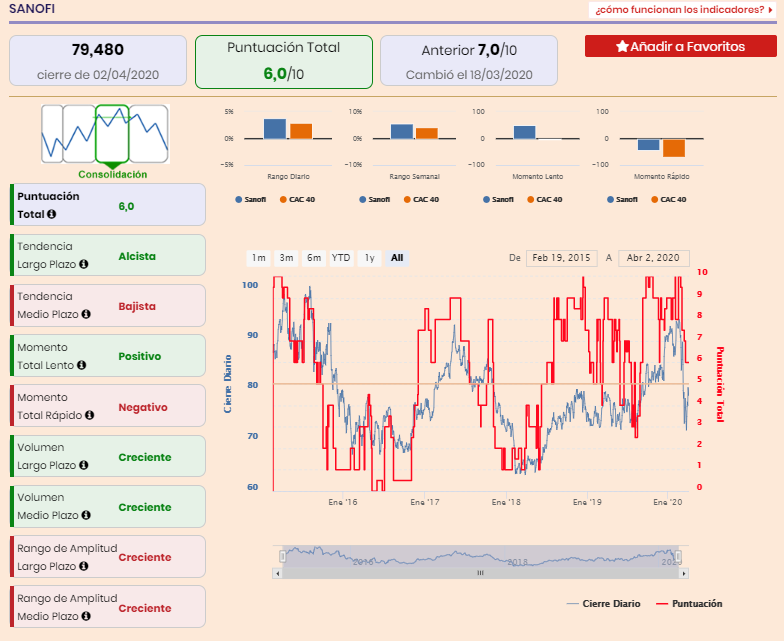
Task: Select 6m range on chart
Action: click(314, 258)
